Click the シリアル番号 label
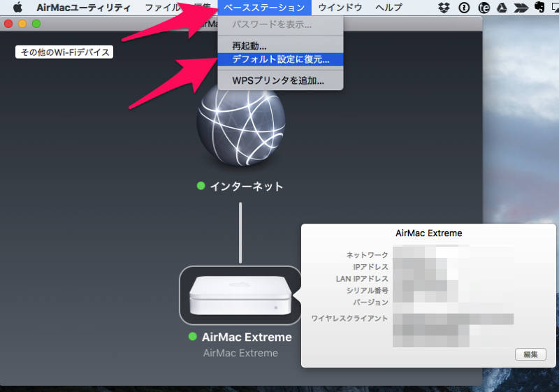 pyautogui.click(x=368, y=290)
